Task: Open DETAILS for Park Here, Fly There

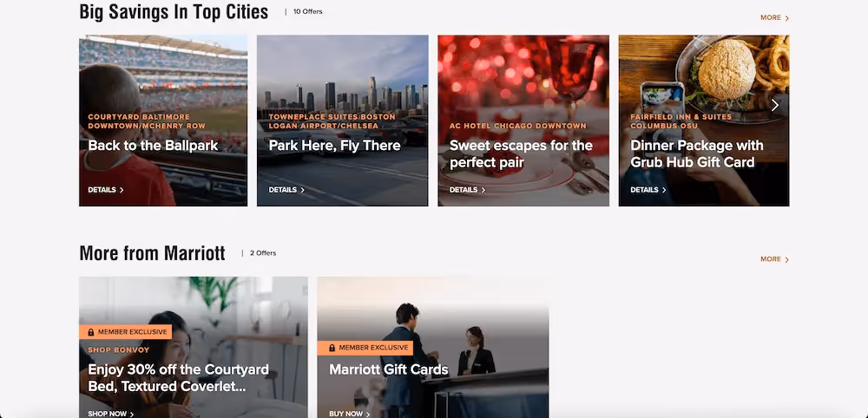Action: pos(286,190)
